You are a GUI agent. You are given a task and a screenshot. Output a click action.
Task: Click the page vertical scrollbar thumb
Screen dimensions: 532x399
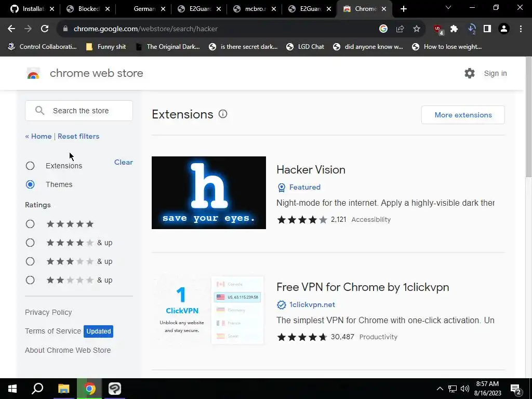pyautogui.click(x=528, y=117)
